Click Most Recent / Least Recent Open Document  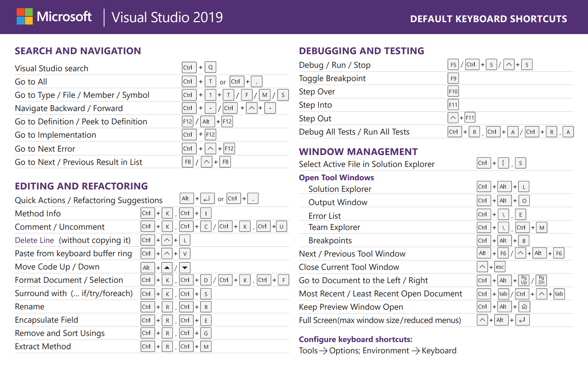[x=381, y=294]
